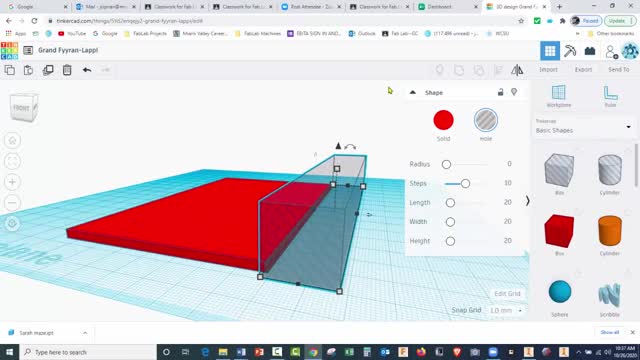
Task: Select the Workplane tool
Action: point(559,96)
